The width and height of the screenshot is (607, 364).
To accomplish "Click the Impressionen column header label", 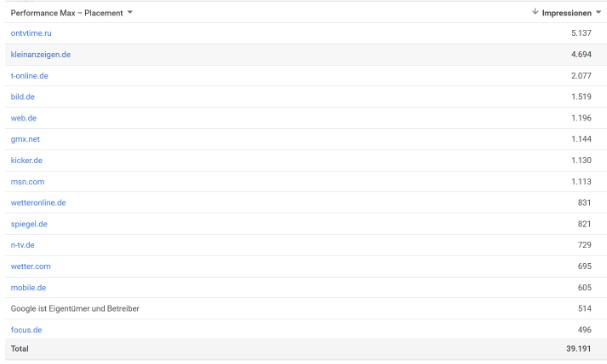I will [566, 13].
